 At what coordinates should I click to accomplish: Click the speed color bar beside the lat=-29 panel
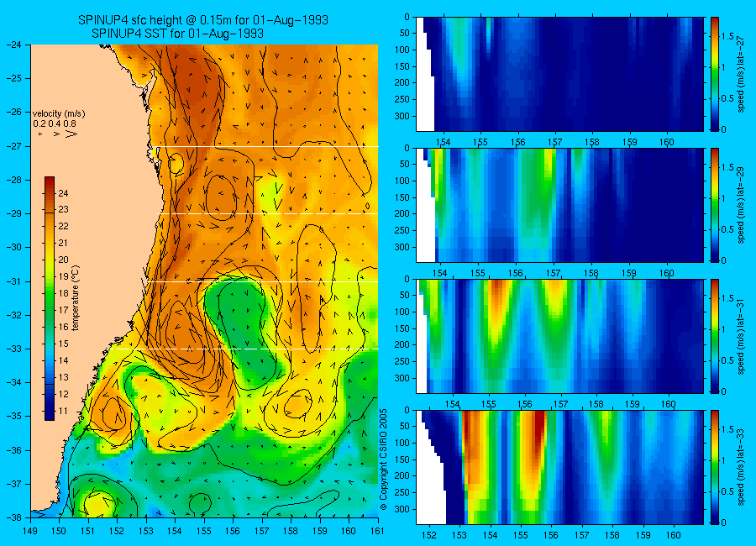pyautogui.click(x=714, y=205)
